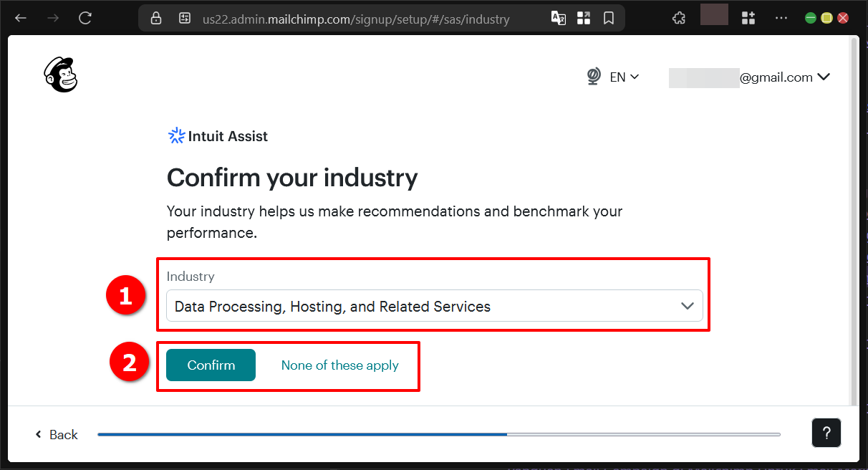Click the Mailchimp Freddie logo

(x=60, y=75)
